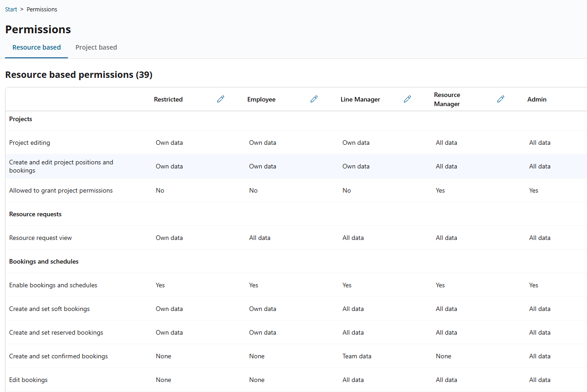The image size is (587, 392).
Task: Click Employee value for project positions and bookings
Action: click(263, 166)
